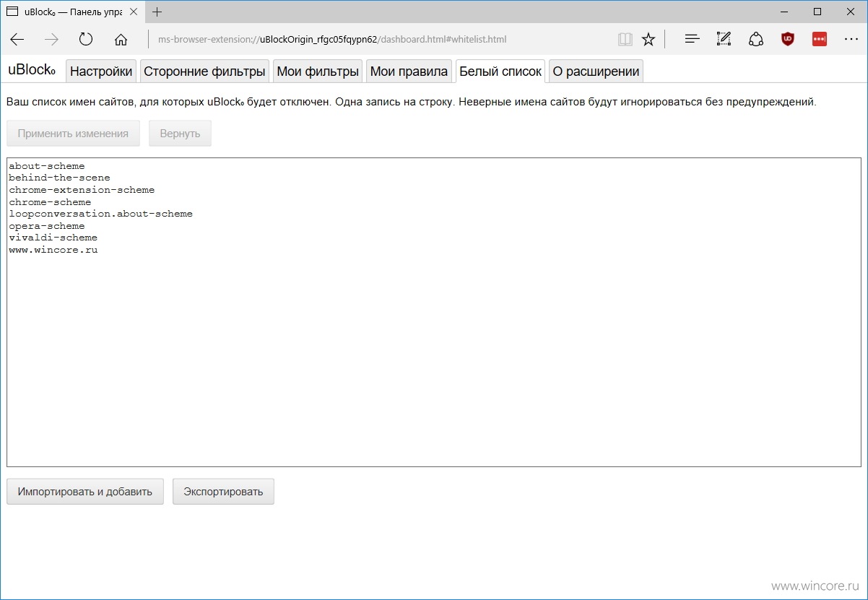868x600 pixels.
Task: Click the vivaldi-scheme entry
Action: click(x=53, y=238)
